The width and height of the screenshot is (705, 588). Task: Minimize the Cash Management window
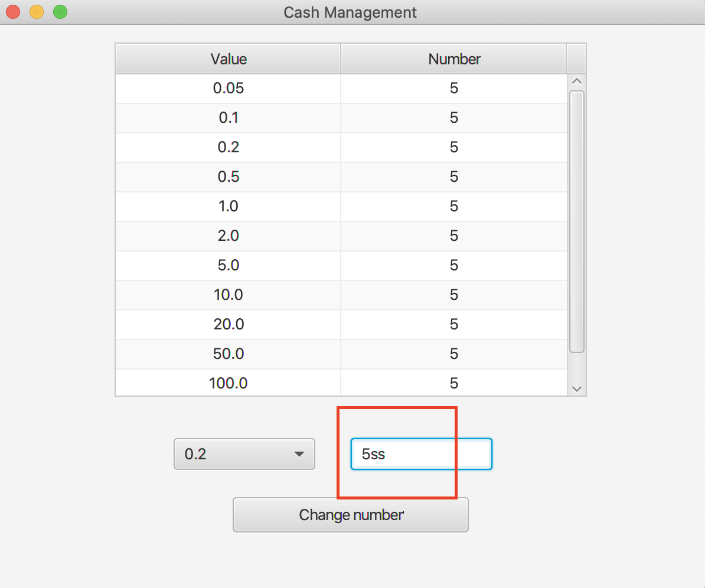point(37,12)
